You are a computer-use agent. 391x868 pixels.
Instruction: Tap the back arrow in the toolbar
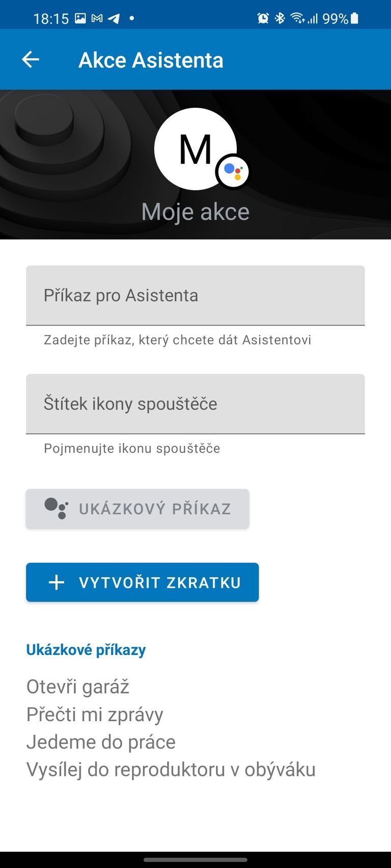point(30,59)
